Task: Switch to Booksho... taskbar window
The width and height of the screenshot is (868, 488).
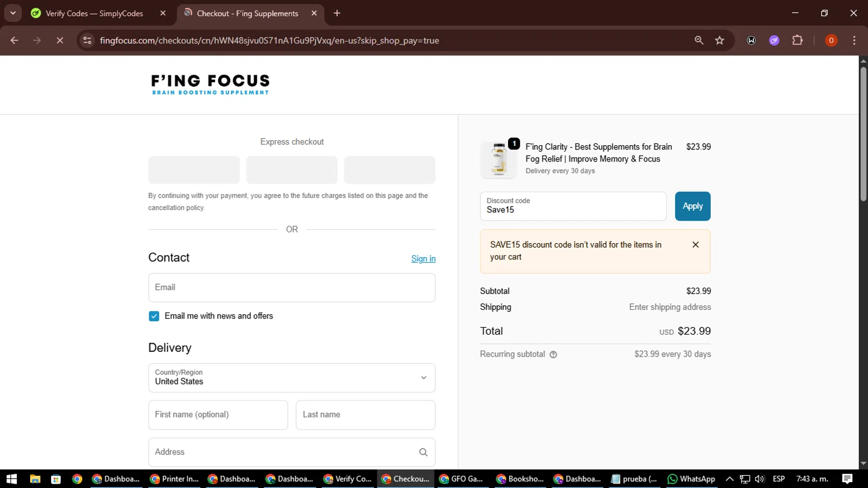Action: 520,479
